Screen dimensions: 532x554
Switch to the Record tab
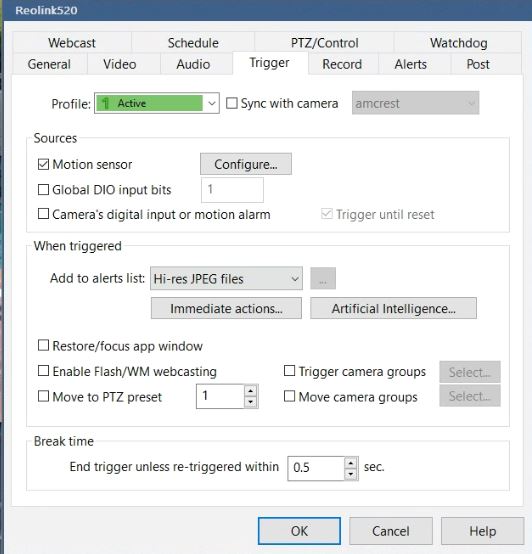pyautogui.click(x=342, y=64)
